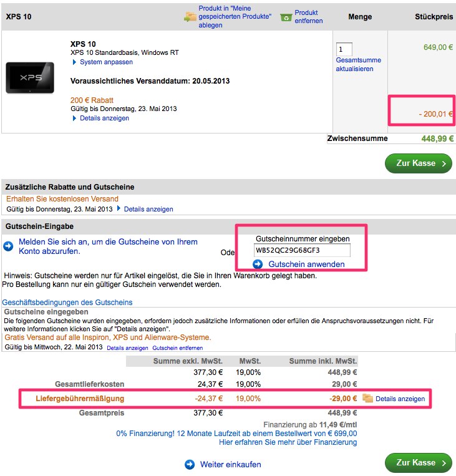456x476 pixels.
Task: Click the saved products folder icon
Action: tap(190, 17)
